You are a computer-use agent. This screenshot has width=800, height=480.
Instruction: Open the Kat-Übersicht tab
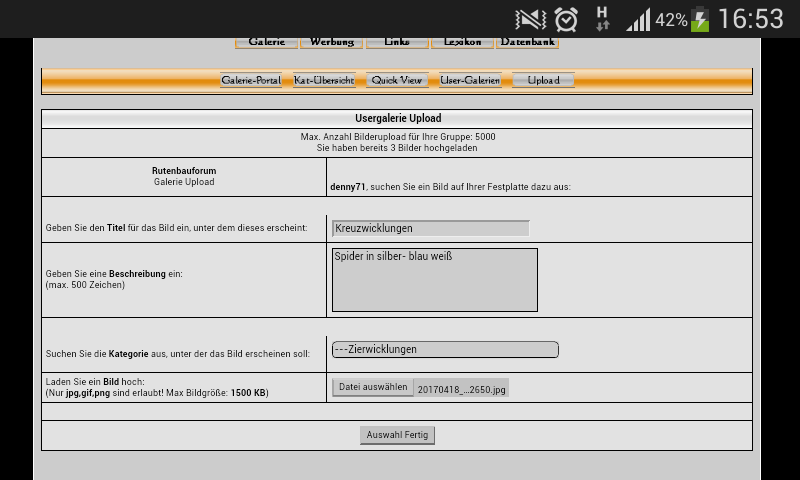click(x=324, y=80)
